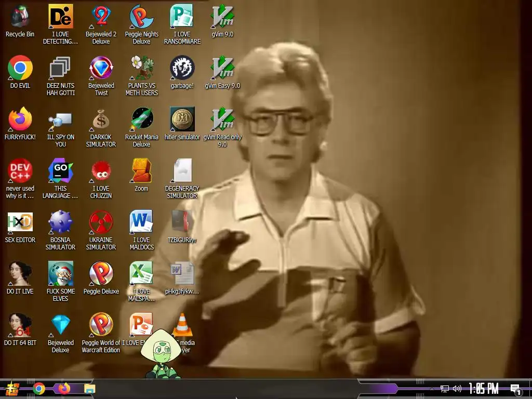Open the notification center icon

[x=515, y=389]
